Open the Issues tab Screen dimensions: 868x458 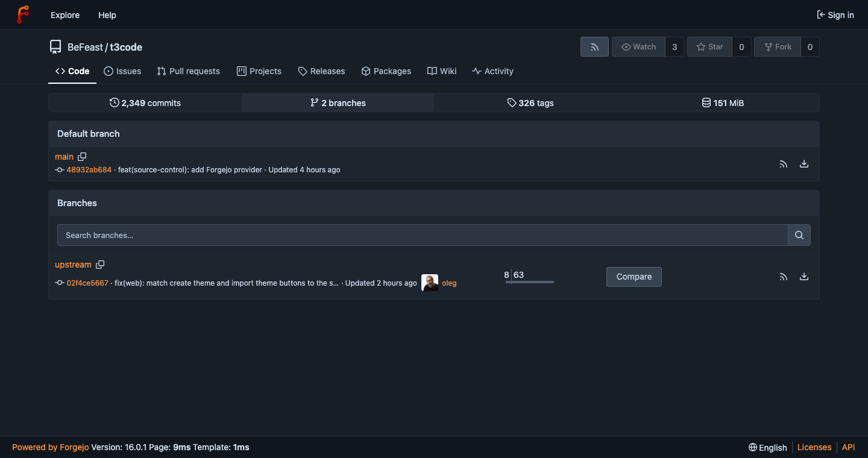[122, 71]
